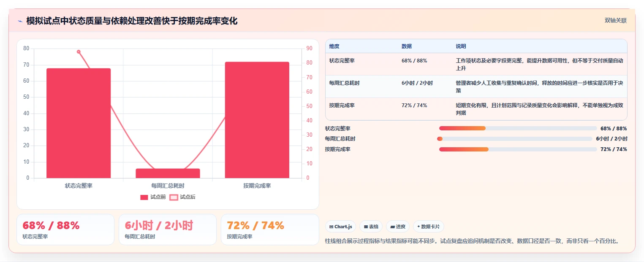644x262 pixels.
Task: Toggle the 试点后 legend item
Action: click(182, 197)
